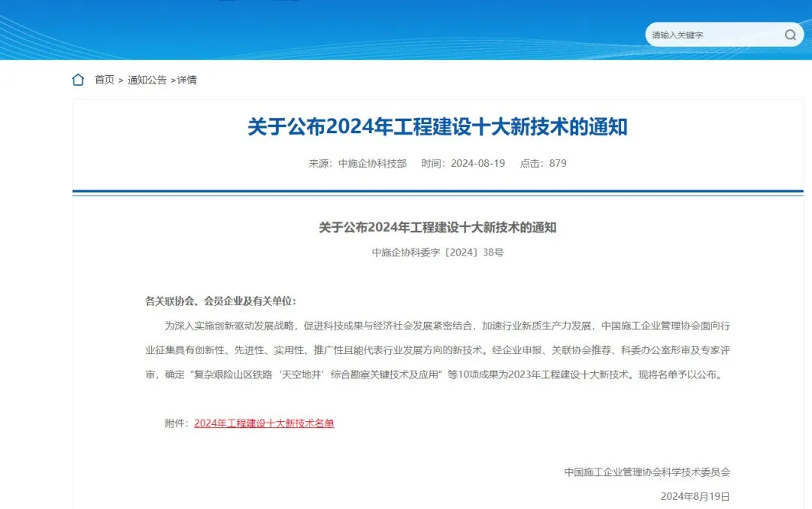Click the source text 来源：中施企协科技部
The image size is (812, 509).
tap(357, 163)
